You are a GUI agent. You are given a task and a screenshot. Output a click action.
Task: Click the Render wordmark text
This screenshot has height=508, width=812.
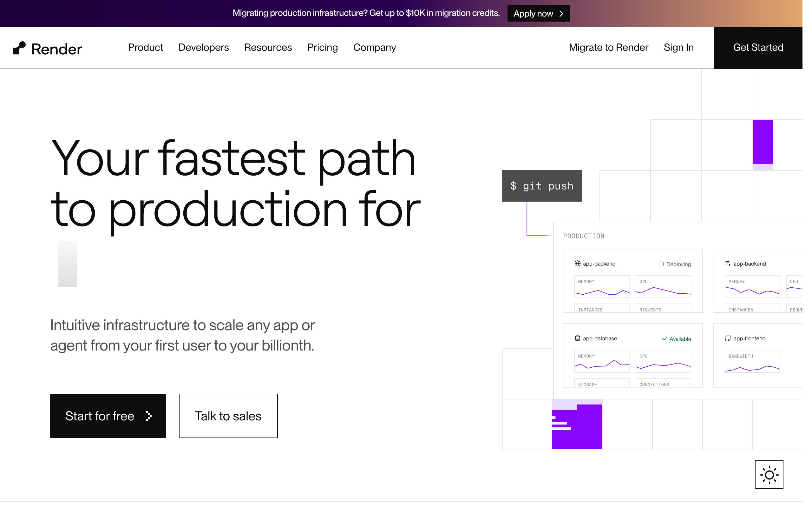click(x=57, y=50)
